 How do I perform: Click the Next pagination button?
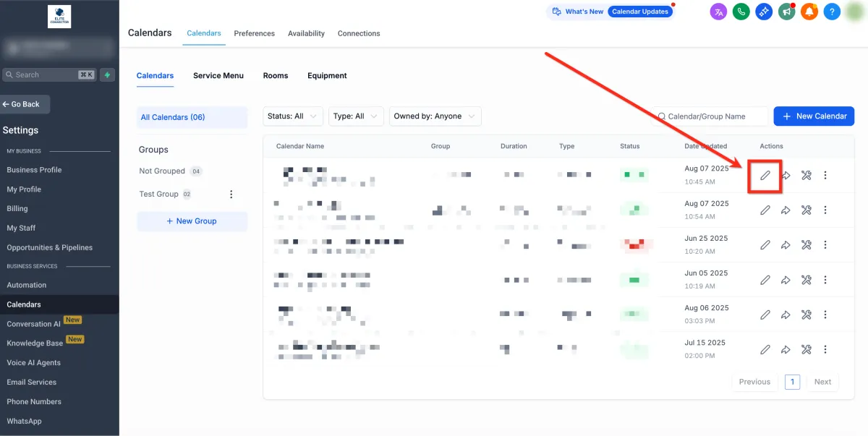tap(822, 382)
